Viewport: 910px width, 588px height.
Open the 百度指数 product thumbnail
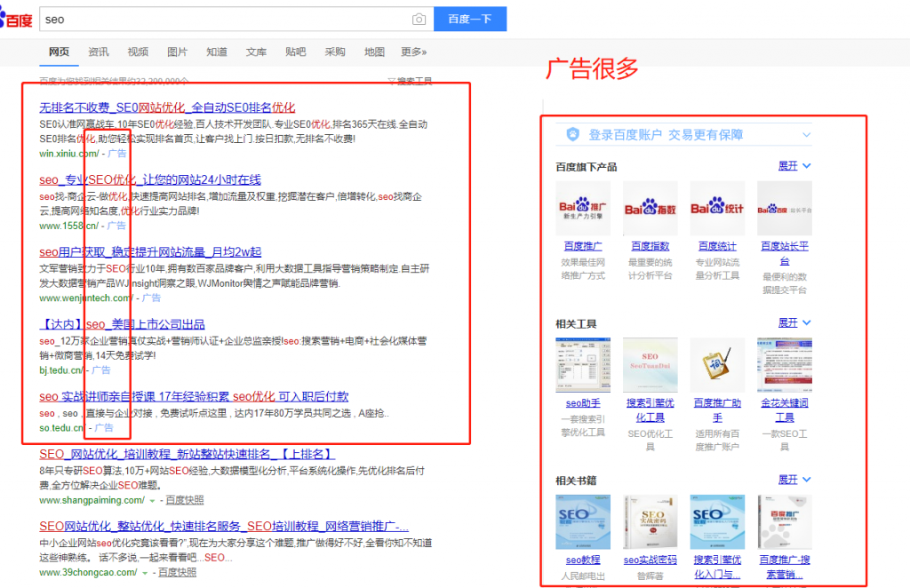click(x=650, y=208)
